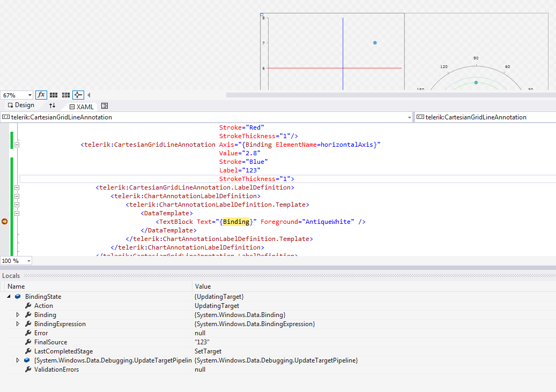Image resolution: width=556 pixels, height=392 pixels.
Task: Click the Label="123" attribute line
Action: 240,170
